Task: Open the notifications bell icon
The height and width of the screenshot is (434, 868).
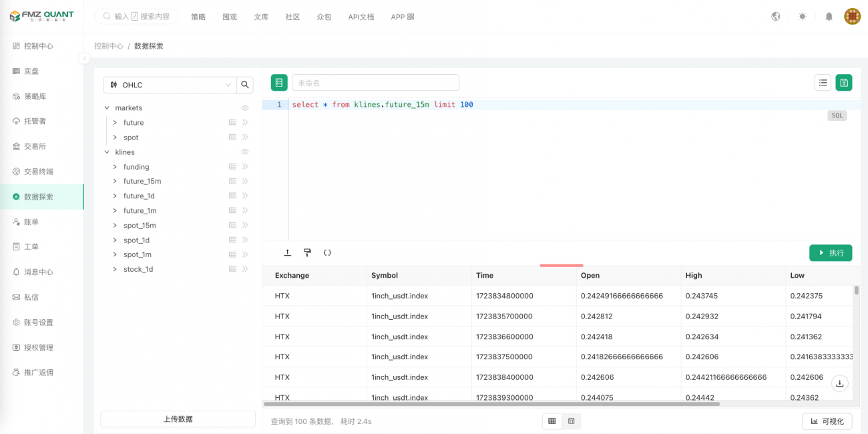Action: click(829, 17)
